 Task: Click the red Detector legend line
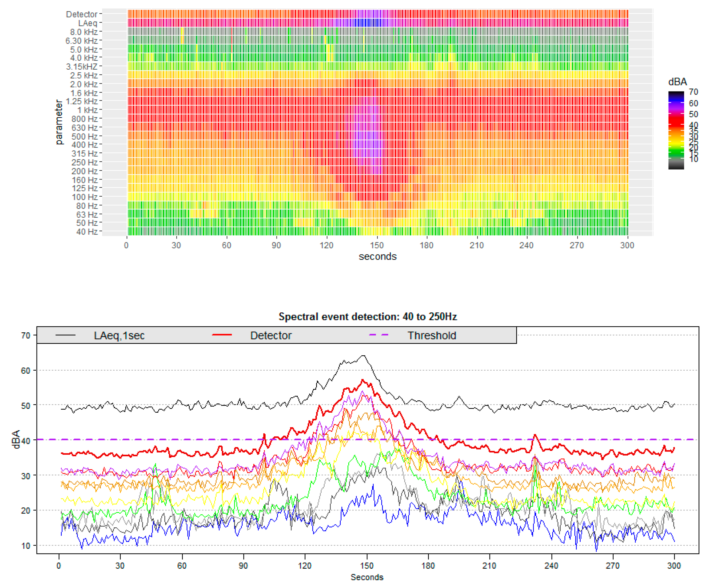point(222,335)
